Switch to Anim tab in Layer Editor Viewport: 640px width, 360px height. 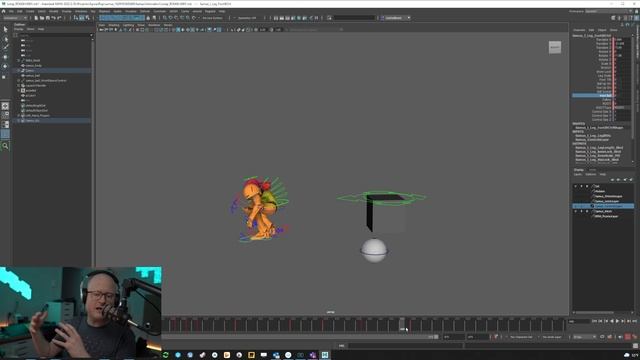592,170
